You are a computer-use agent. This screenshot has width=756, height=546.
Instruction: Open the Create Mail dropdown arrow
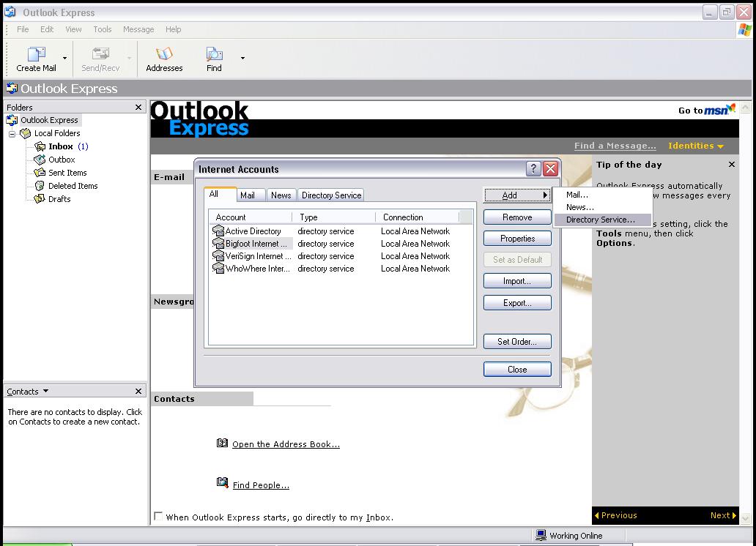pos(64,59)
